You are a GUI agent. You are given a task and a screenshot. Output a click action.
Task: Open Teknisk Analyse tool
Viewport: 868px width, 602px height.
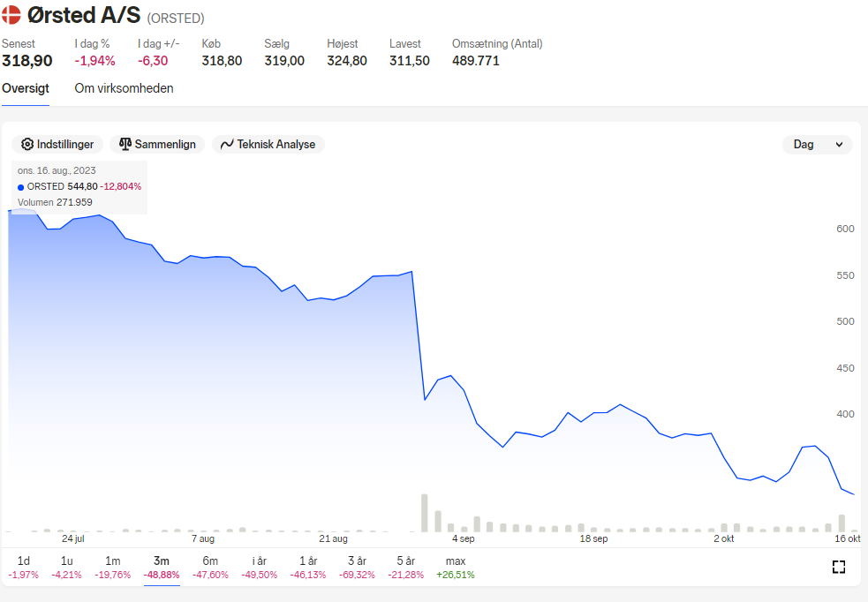268,145
